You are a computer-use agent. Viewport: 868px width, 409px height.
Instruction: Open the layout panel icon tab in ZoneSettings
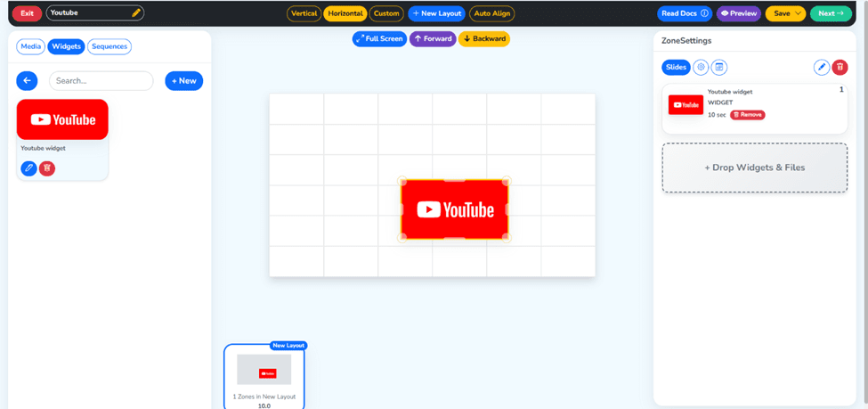click(x=719, y=68)
